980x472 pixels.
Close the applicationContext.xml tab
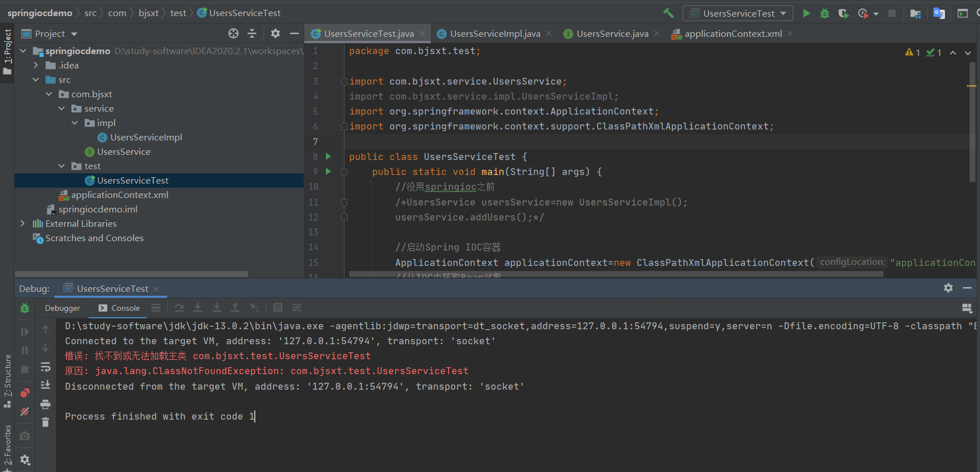[x=790, y=33]
